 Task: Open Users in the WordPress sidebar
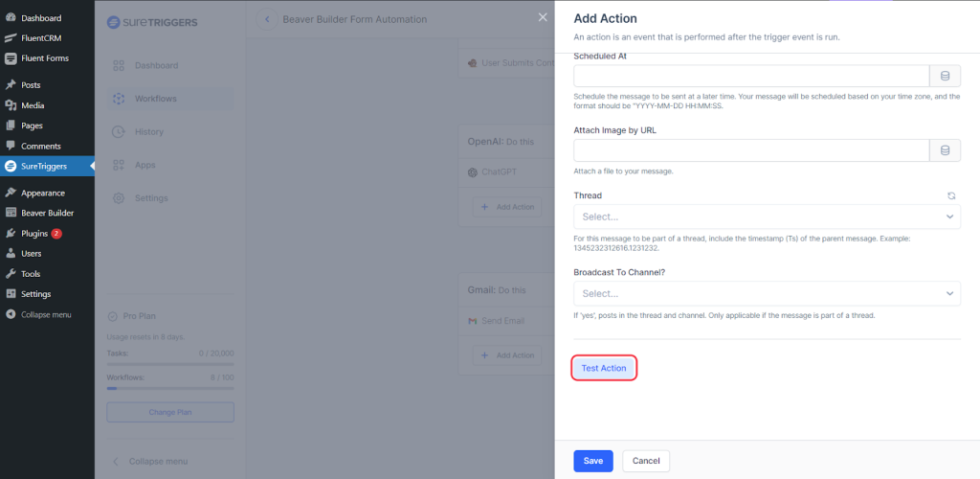[31, 254]
